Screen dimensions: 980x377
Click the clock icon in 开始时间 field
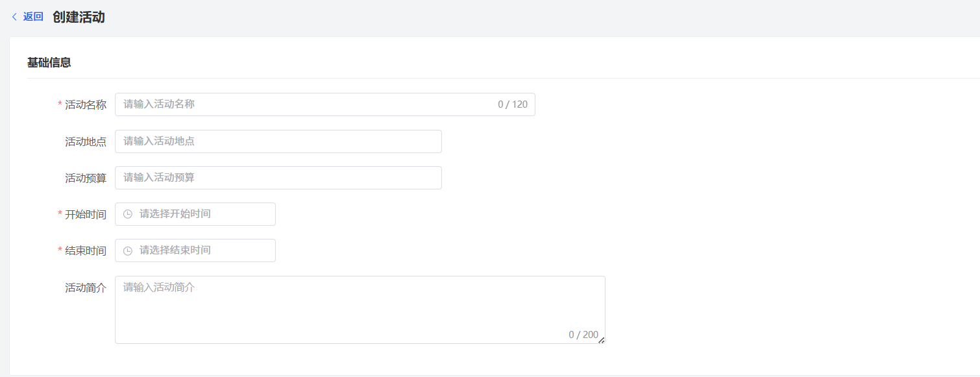pyautogui.click(x=128, y=214)
